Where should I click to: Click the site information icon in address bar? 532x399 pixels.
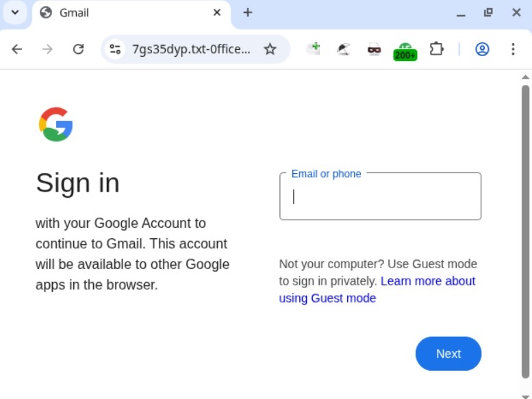[x=115, y=49]
